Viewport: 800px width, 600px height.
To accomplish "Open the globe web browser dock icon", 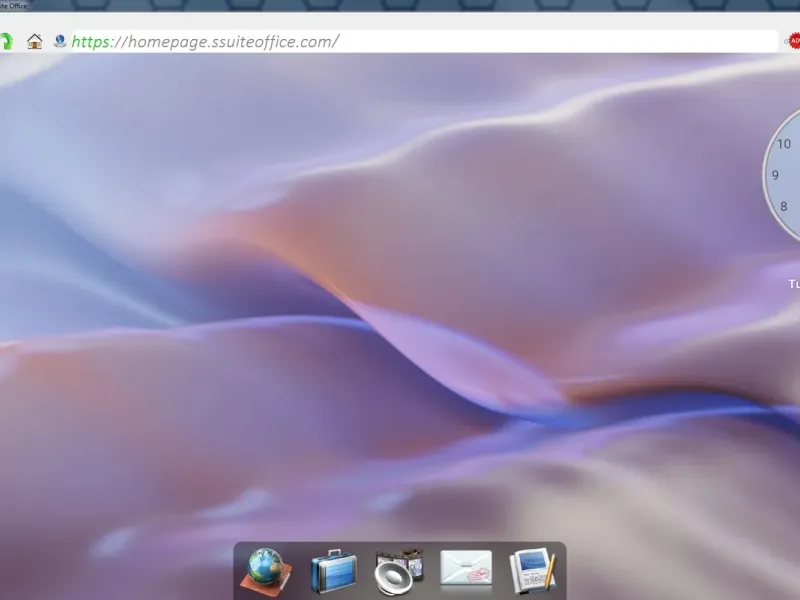I will (266, 571).
